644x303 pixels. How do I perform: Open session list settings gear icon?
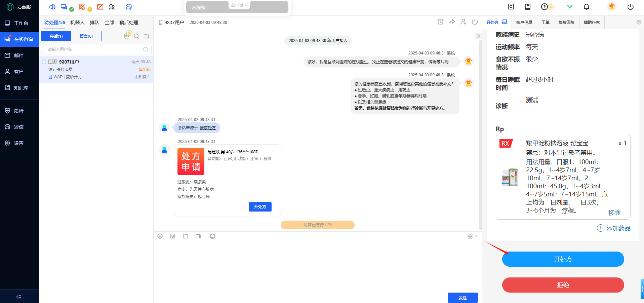pos(126,36)
